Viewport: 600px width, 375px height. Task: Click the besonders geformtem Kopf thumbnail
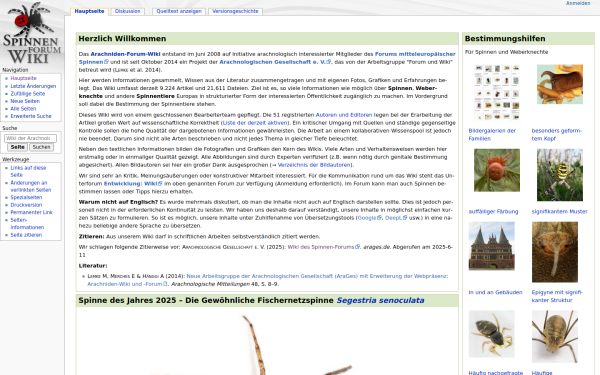[x=559, y=84]
